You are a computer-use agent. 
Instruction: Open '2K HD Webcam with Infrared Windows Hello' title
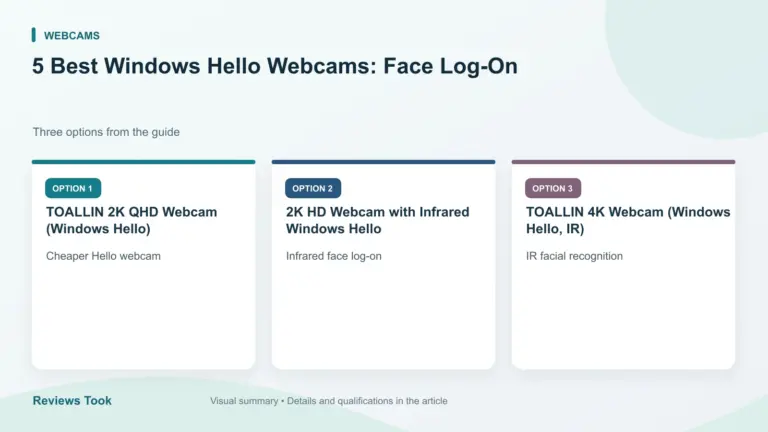point(378,220)
